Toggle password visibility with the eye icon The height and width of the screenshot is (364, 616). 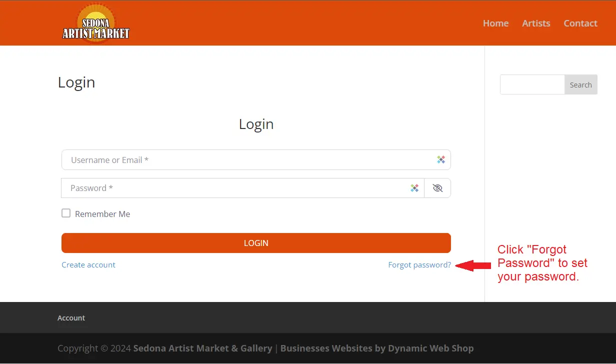[x=437, y=188]
